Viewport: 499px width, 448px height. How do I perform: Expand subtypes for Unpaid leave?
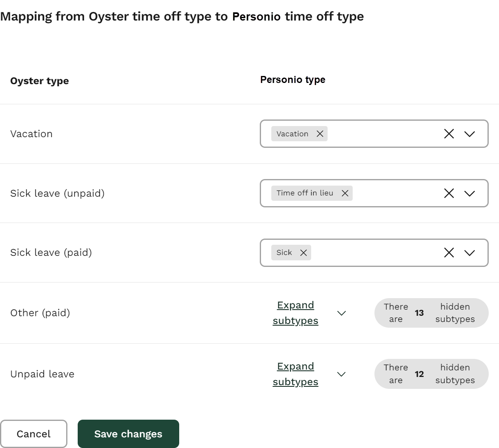[x=295, y=374]
